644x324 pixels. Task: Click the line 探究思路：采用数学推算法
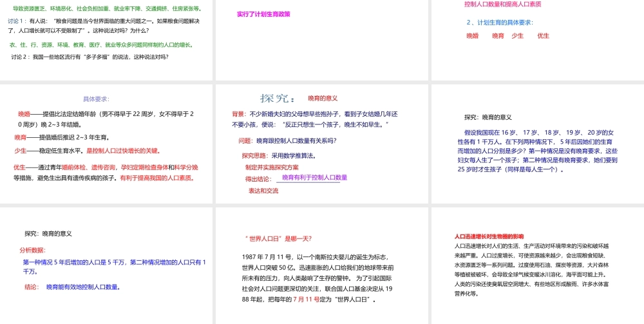[x=279, y=156]
